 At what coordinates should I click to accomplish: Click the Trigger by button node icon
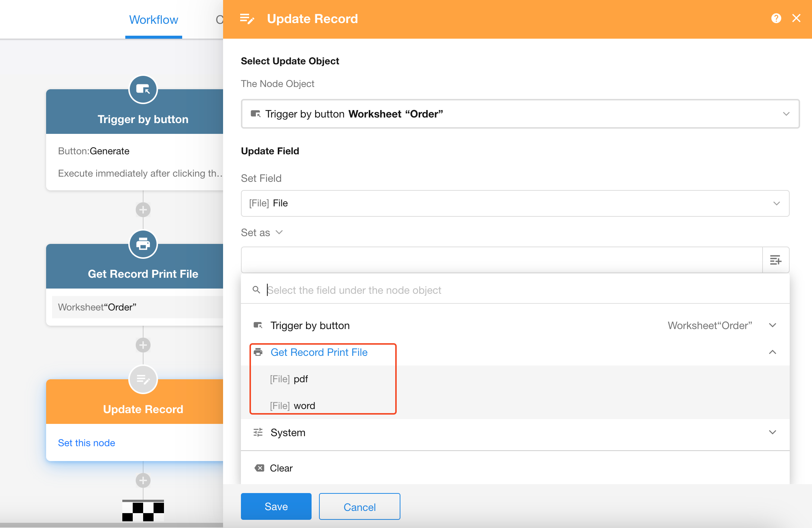pos(143,90)
